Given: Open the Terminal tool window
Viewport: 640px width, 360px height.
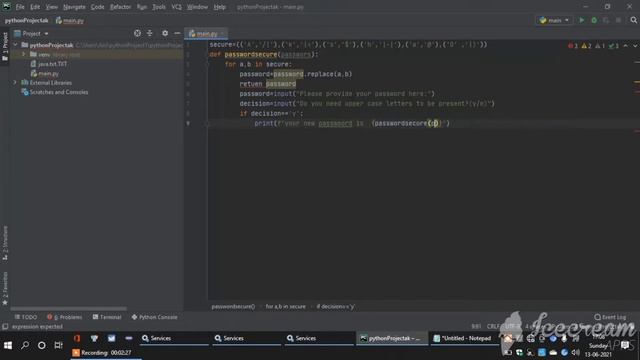Looking at the screenshot, I should pyautogui.click(x=107, y=317).
